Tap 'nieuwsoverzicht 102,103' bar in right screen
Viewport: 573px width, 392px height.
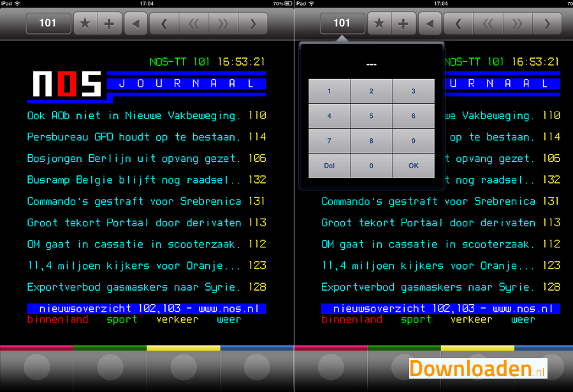(x=440, y=309)
